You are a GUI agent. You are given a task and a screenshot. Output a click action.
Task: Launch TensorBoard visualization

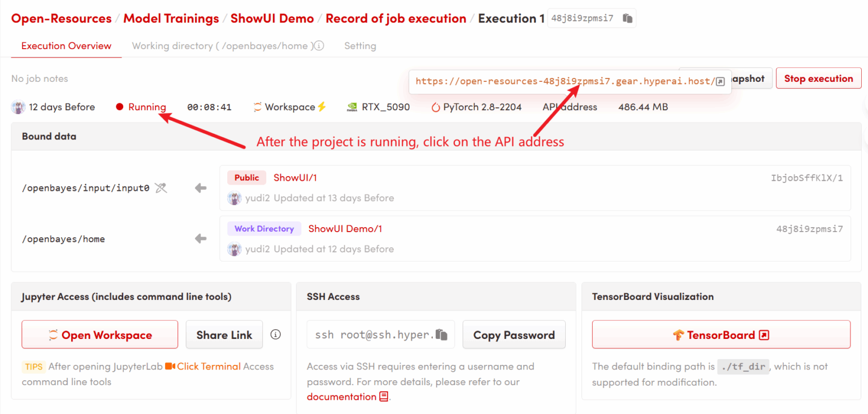click(721, 335)
